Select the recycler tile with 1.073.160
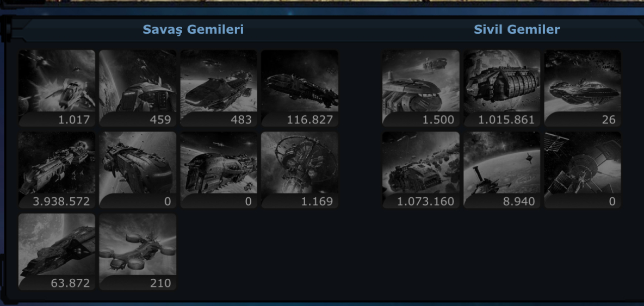 pos(420,170)
